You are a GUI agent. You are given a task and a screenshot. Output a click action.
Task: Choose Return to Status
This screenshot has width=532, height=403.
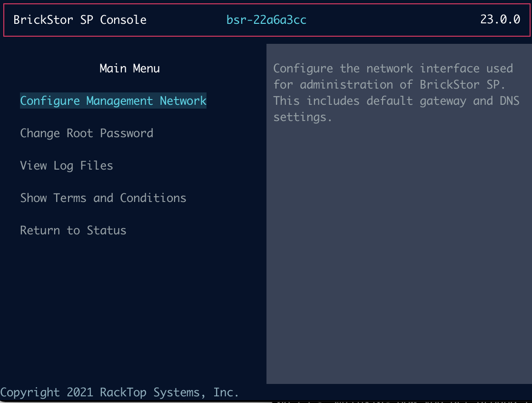(73, 230)
